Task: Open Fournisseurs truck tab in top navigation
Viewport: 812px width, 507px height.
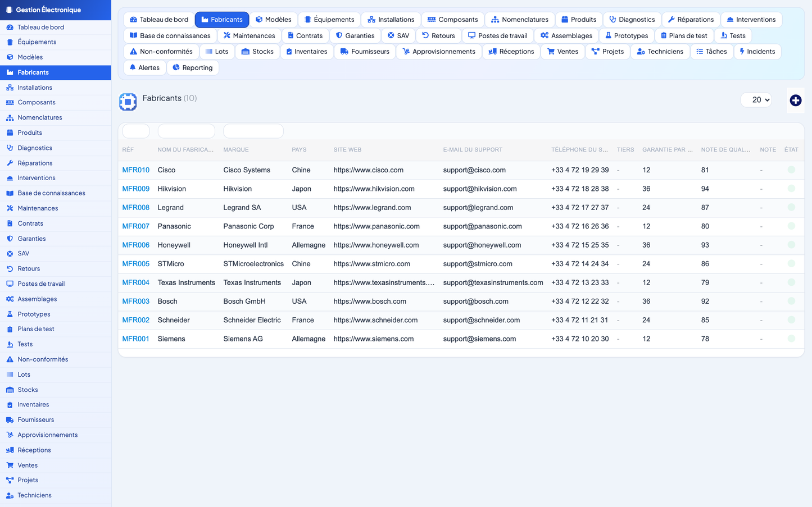Action: click(x=365, y=52)
